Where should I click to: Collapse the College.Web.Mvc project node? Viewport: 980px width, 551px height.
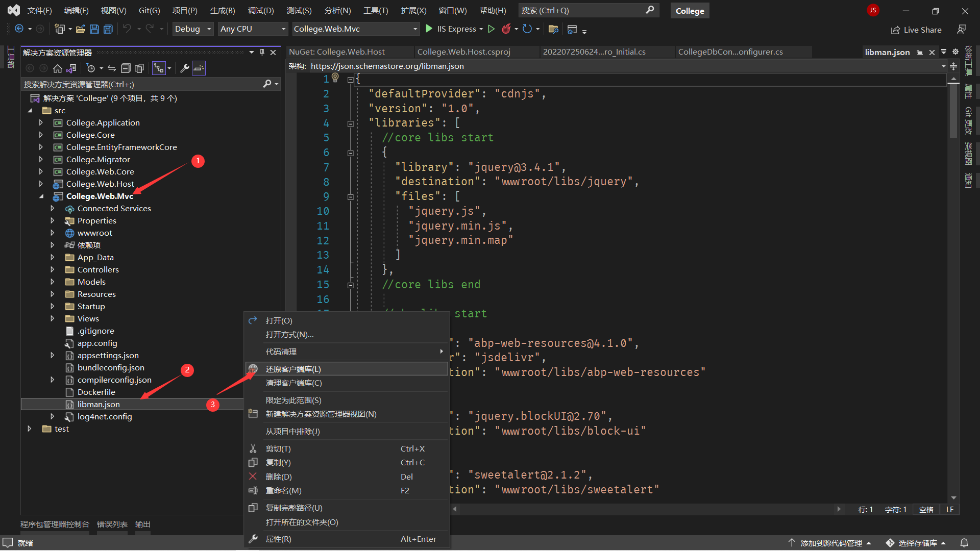(x=41, y=196)
